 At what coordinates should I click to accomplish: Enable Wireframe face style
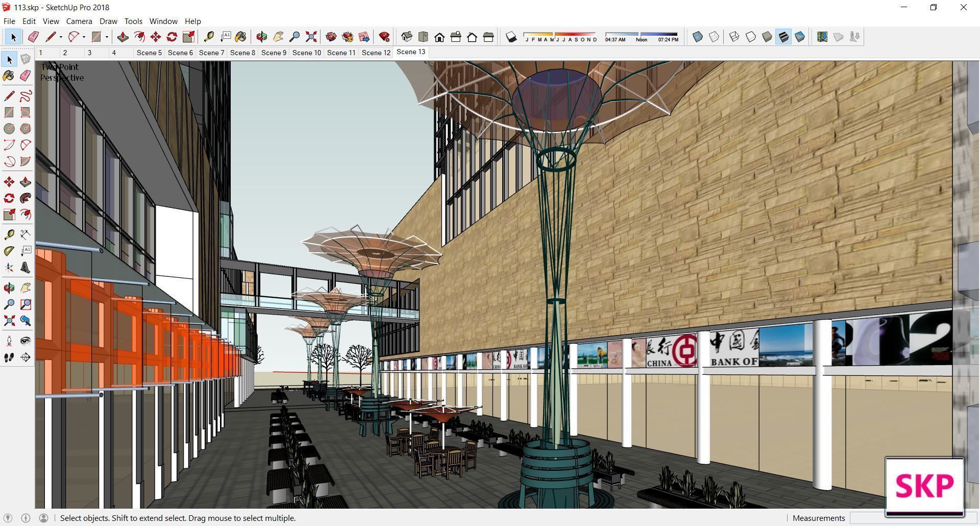(x=734, y=37)
